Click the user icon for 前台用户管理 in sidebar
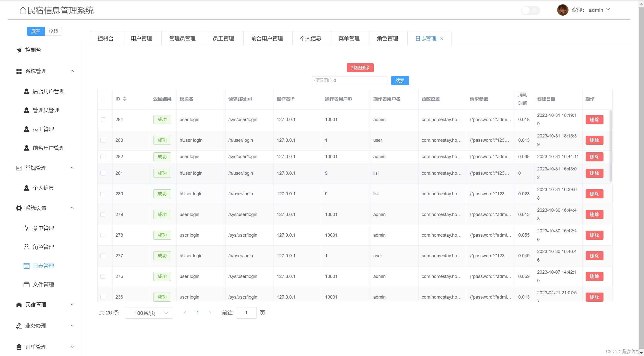 point(26,148)
